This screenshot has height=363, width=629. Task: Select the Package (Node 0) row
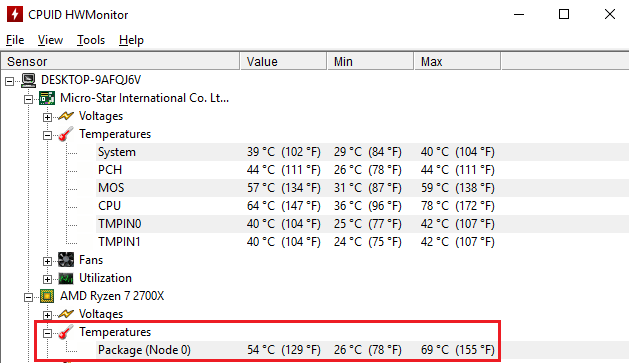pyautogui.click(x=363, y=350)
